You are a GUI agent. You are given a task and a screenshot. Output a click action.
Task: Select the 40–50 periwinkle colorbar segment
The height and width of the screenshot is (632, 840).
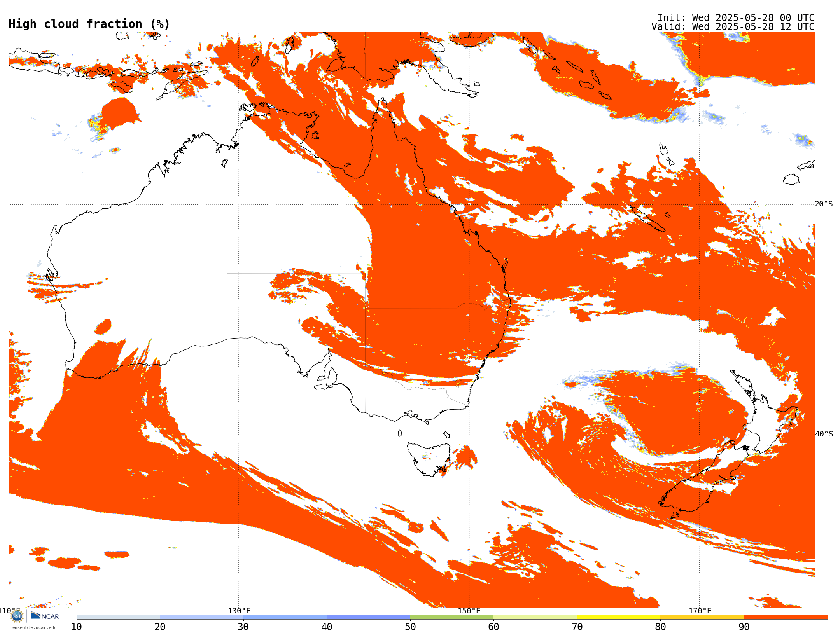[x=368, y=617]
